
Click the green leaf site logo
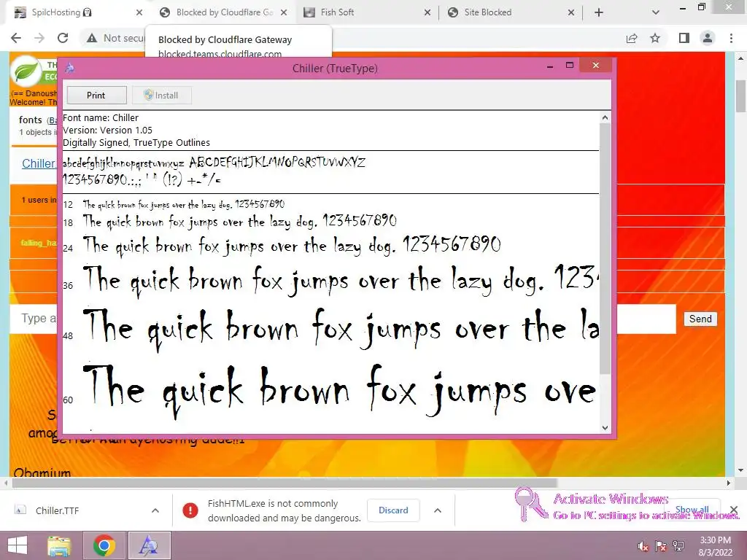pyautogui.click(x=26, y=71)
